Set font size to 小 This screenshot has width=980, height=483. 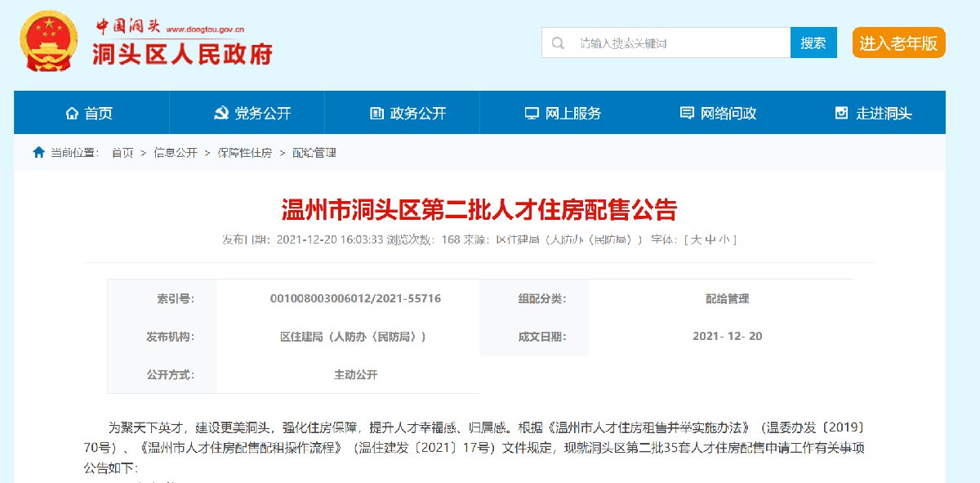pyautogui.click(x=724, y=239)
